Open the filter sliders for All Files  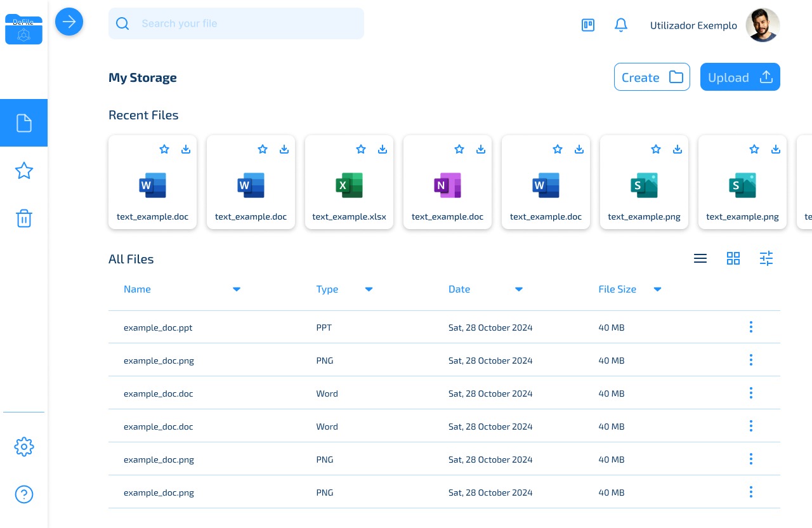766,258
